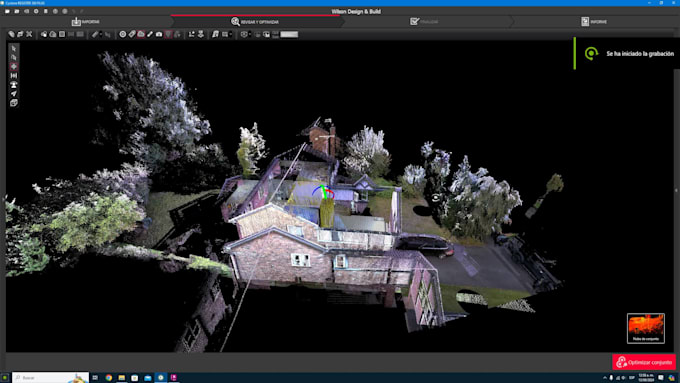
Task: Open the IMPORTAR workflow tab
Action: (x=85, y=21)
